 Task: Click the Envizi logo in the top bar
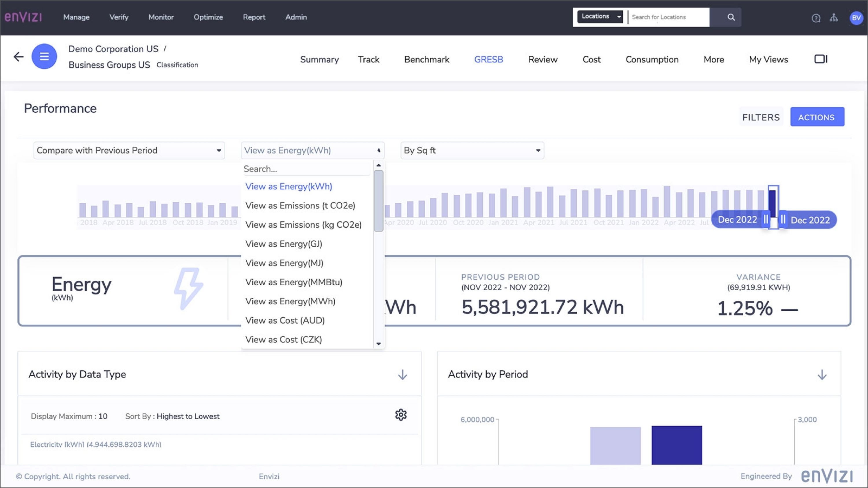23,17
